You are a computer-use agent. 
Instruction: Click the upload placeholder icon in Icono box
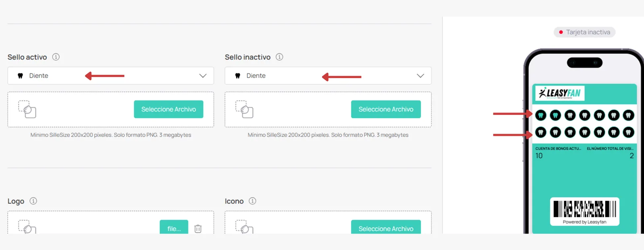pos(244,227)
